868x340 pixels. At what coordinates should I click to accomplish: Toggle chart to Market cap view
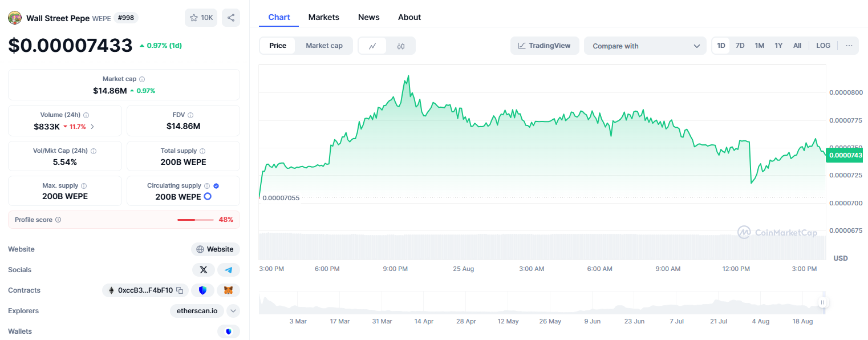(324, 46)
